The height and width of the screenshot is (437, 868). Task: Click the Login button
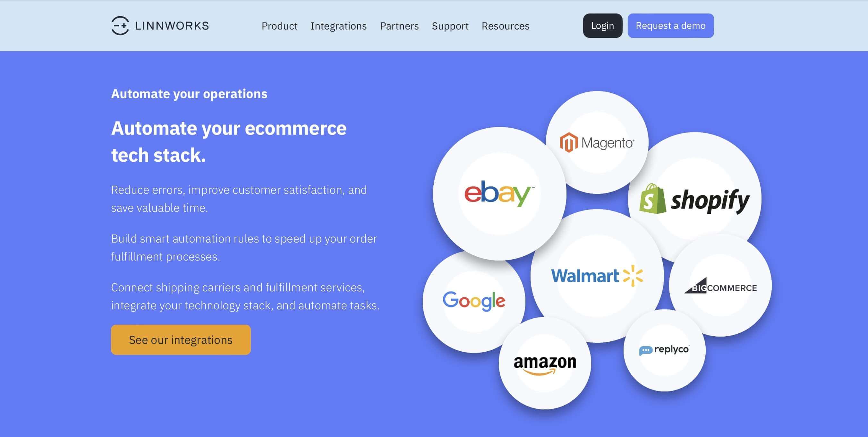[602, 25]
